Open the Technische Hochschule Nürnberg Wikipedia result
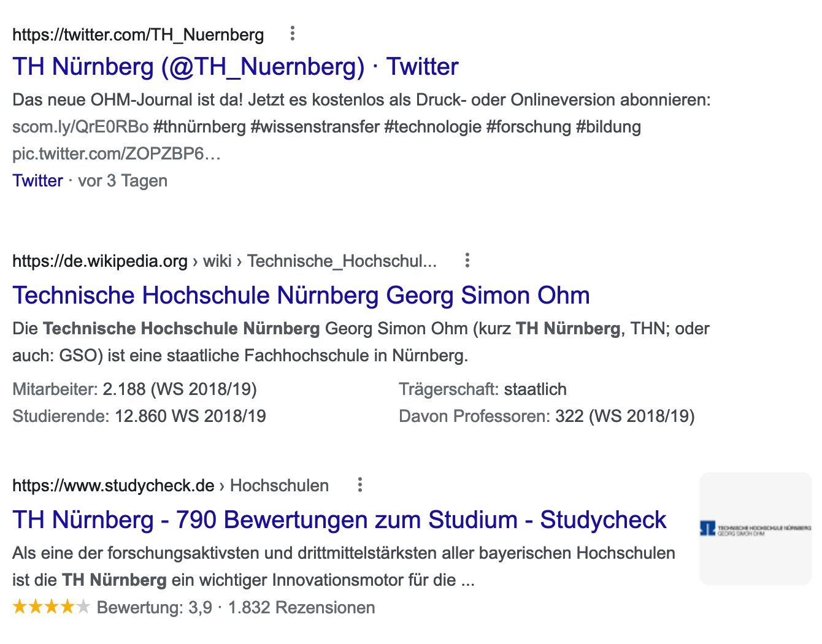This screenshot has width=822, height=644. (301, 296)
